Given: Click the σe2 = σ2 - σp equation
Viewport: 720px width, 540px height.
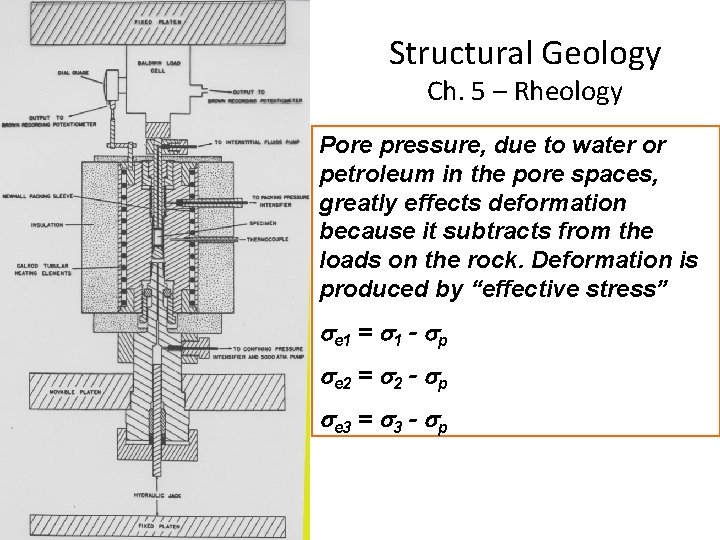Looking at the screenshot, I should coord(384,378).
